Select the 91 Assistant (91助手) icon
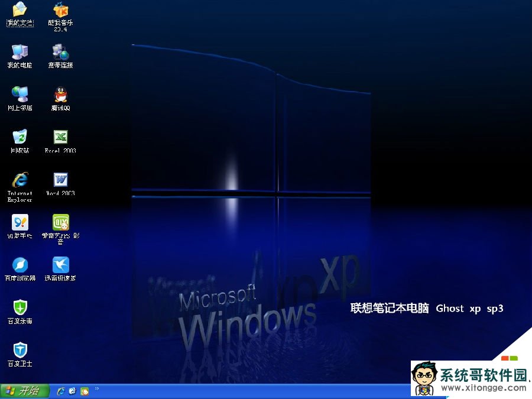The width and height of the screenshot is (532, 399). click(x=20, y=222)
